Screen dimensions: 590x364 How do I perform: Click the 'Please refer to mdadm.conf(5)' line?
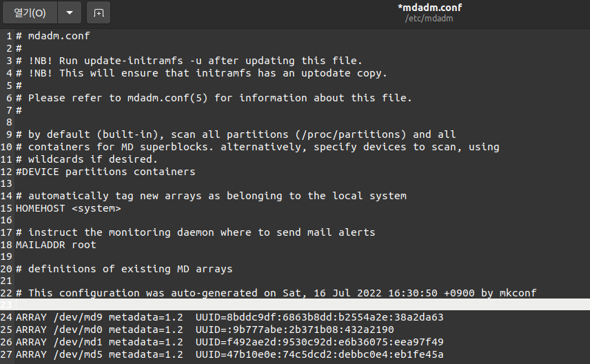coord(214,98)
